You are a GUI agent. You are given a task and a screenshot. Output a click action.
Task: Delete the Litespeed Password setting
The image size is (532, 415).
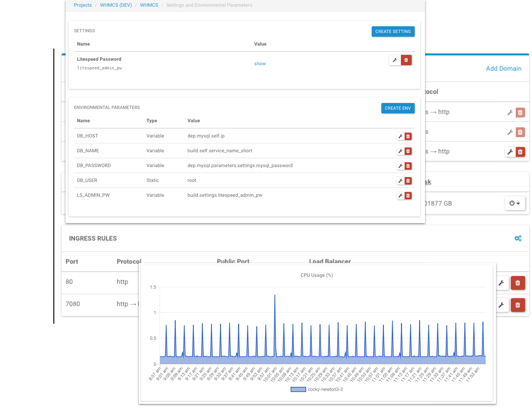[x=406, y=60]
